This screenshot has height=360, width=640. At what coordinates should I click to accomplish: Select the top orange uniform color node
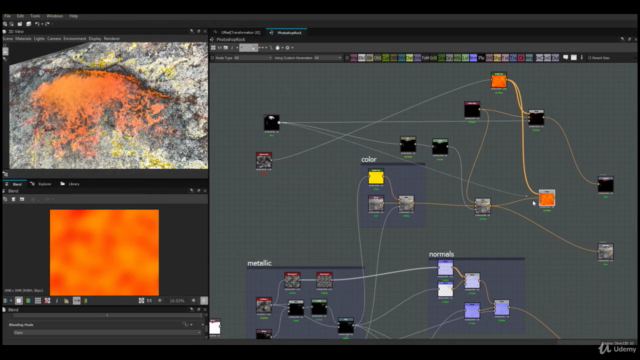[x=498, y=81]
